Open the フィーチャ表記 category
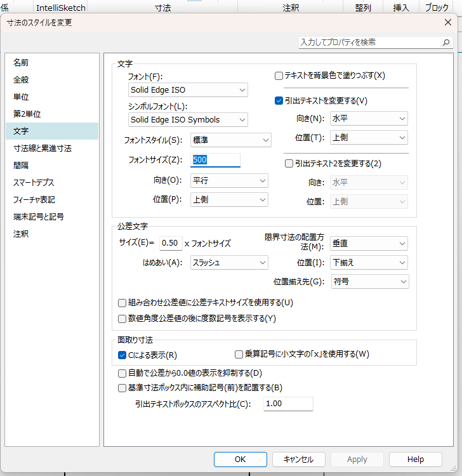 click(x=52, y=199)
